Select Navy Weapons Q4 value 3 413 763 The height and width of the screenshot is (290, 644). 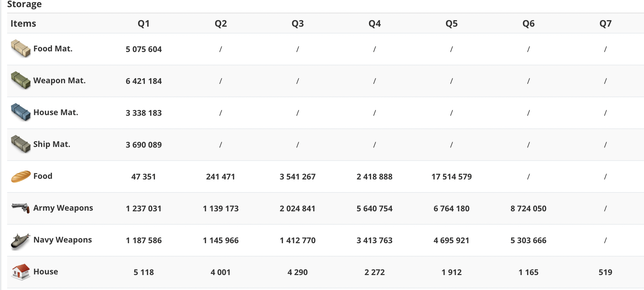pos(374,240)
